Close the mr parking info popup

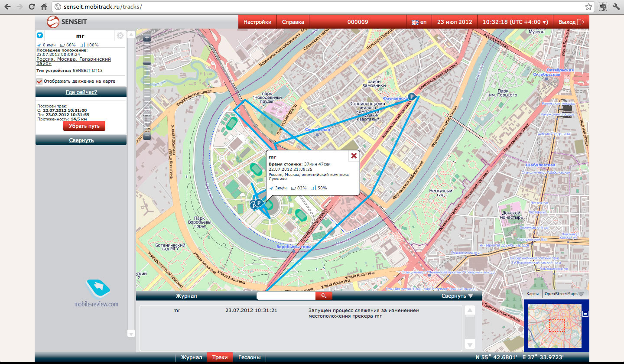354,156
